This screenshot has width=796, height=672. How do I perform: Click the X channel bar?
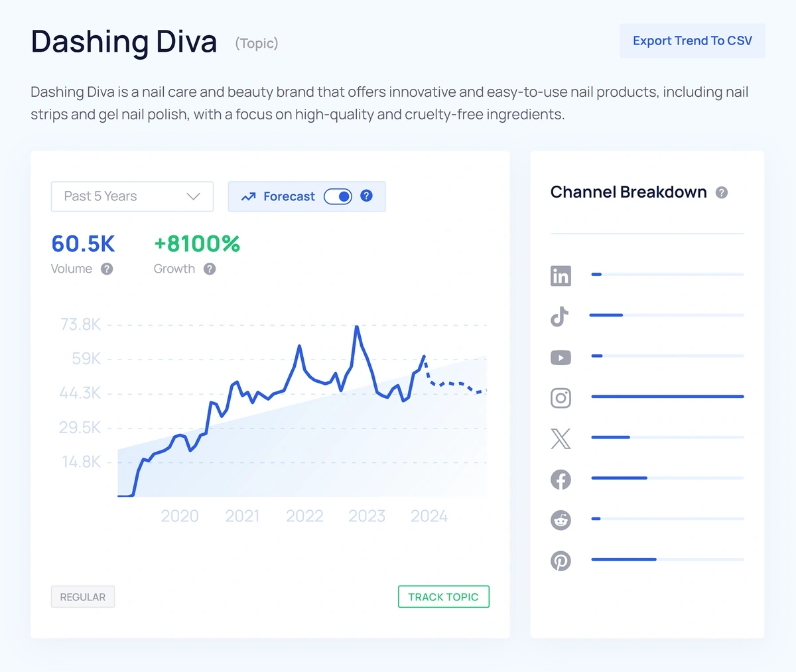point(667,437)
